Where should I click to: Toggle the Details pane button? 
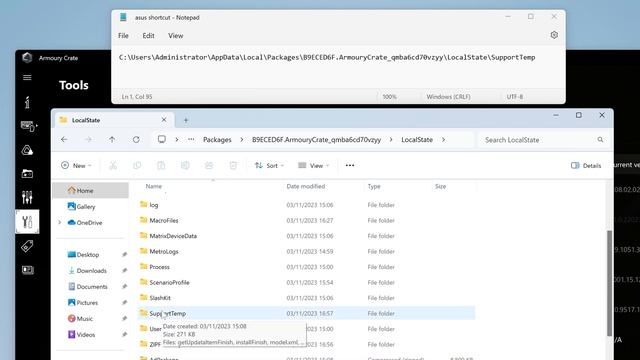(x=586, y=165)
